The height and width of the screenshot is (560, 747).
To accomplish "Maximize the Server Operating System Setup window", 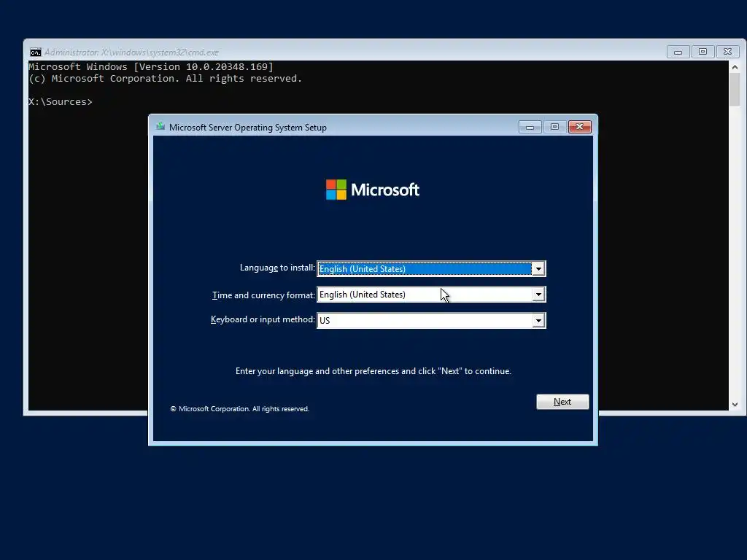I will coord(554,127).
